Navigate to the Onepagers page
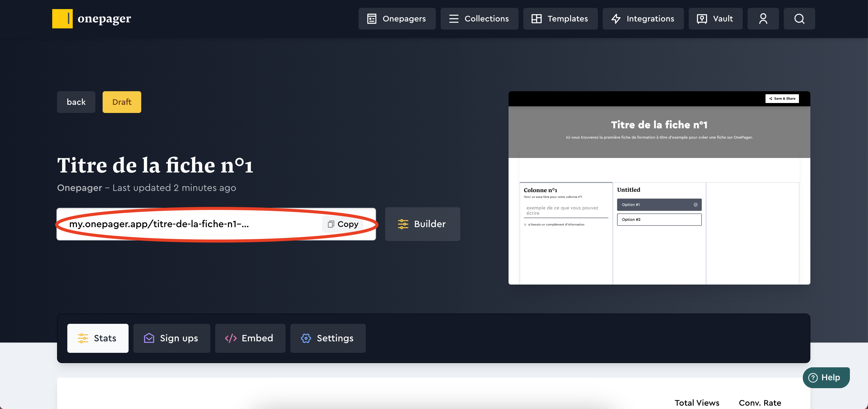 (x=397, y=18)
